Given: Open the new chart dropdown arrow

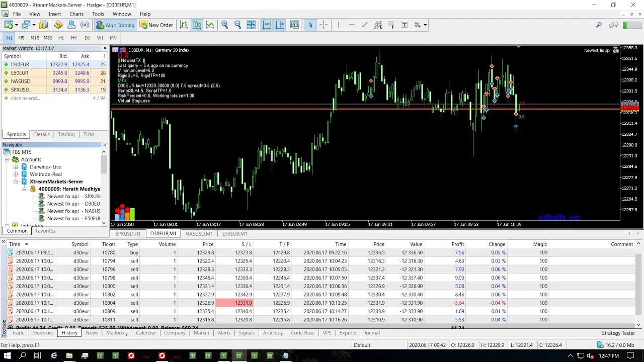Looking at the screenshot, I should click(x=17, y=25).
